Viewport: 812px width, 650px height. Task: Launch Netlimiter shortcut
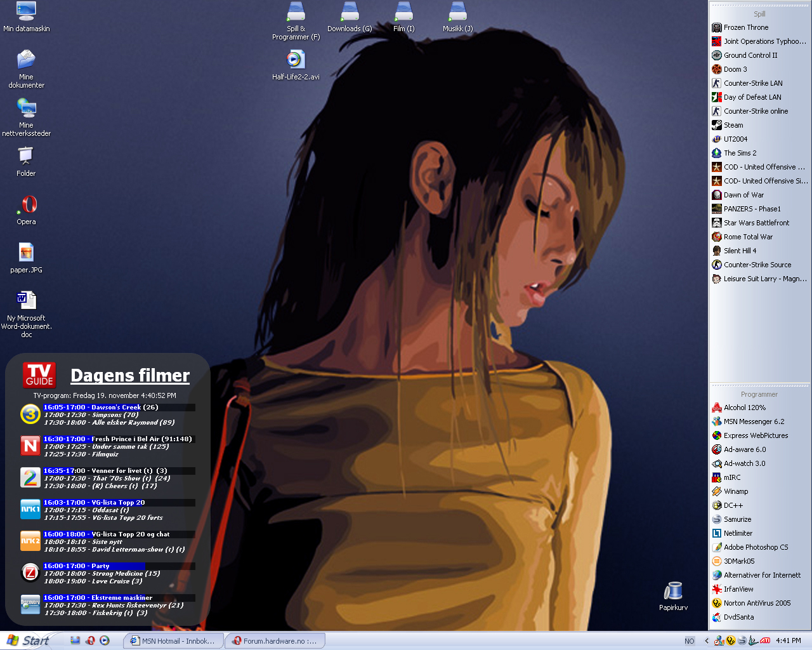coord(732,533)
